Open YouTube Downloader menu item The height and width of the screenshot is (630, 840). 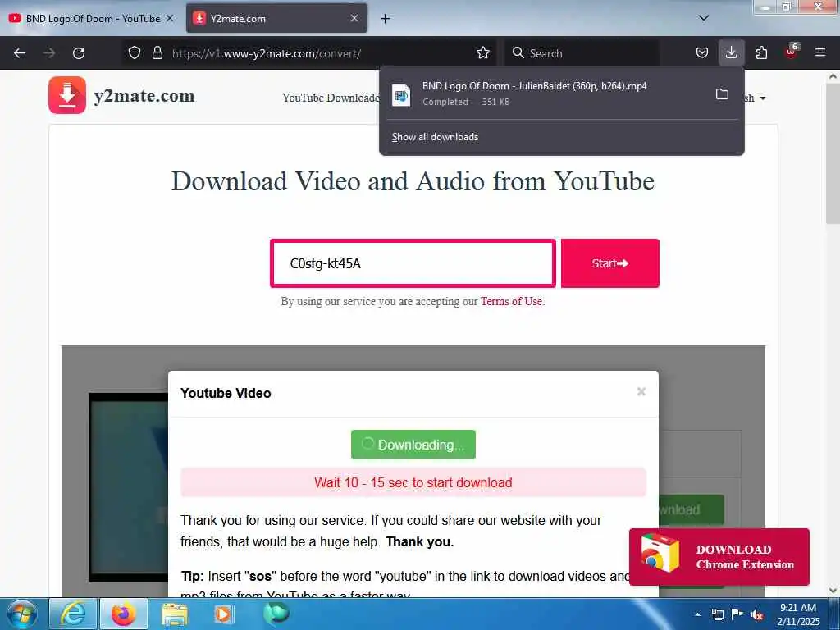pyautogui.click(x=330, y=98)
